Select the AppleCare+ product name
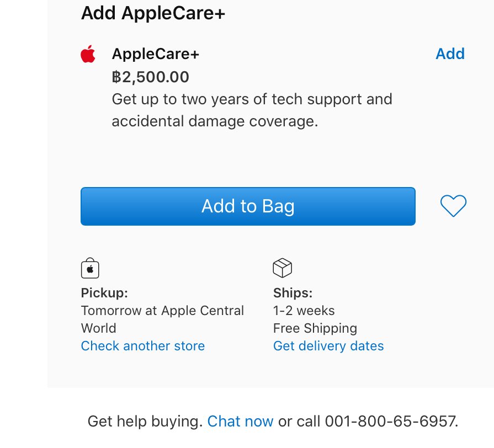The image size is (494, 448). (x=156, y=54)
